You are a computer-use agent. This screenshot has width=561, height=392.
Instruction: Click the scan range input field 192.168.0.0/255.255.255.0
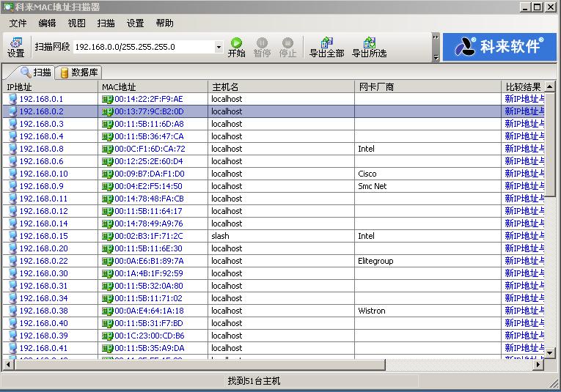tap(144, 47)
